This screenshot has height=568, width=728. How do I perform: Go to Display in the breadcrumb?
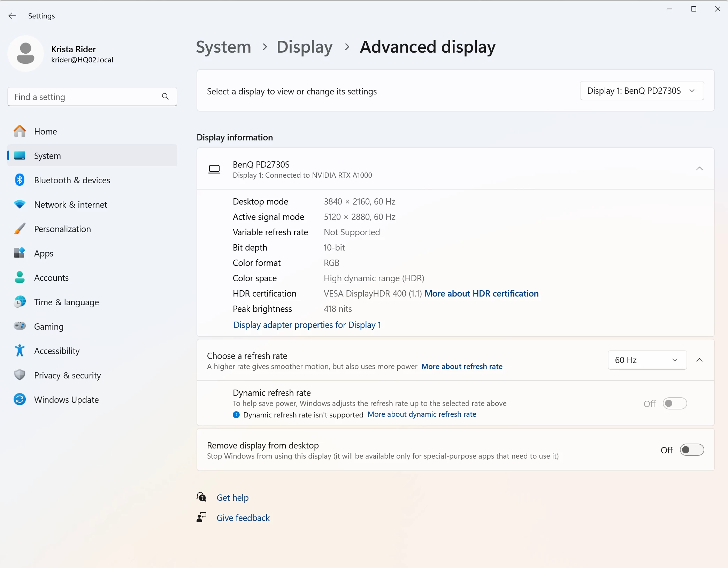click(x=304, y=47)
